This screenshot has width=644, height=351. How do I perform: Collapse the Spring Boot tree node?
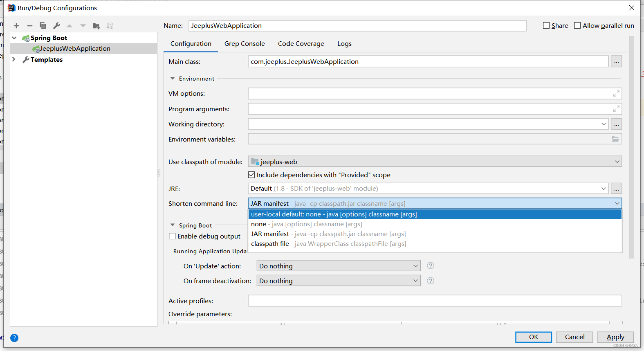[x=14, y=38]
